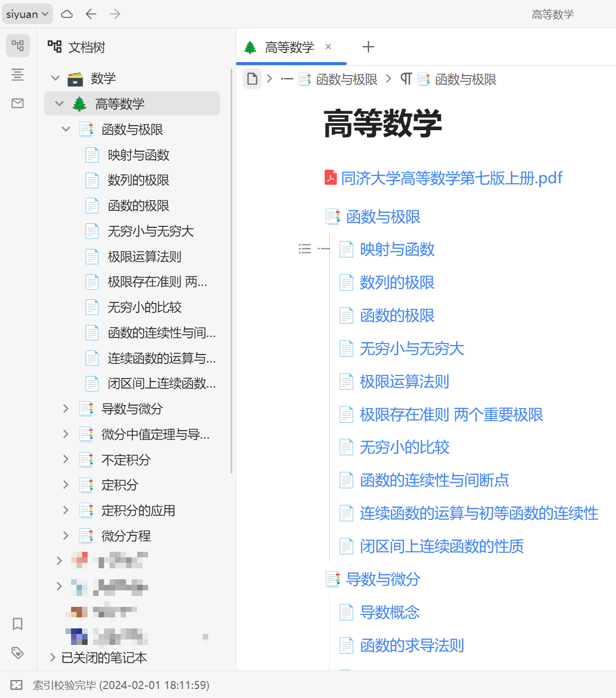Open the bookmarks panel icon

pos(18,624)
